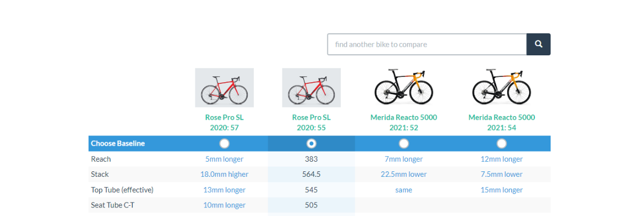Follow the Merida Reacto 5000 2021: 54 link

501,123
